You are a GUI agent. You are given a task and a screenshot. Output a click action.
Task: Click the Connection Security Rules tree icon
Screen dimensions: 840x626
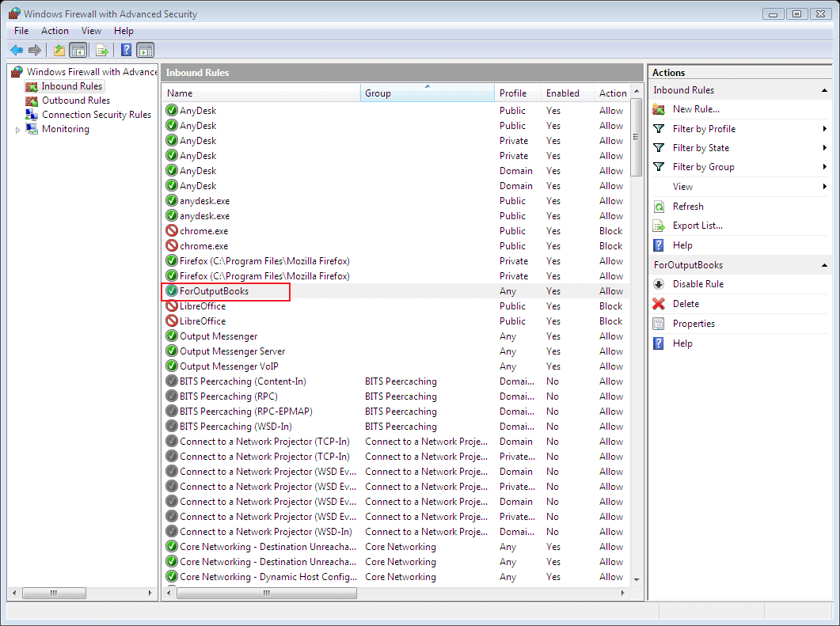coord(32,115)
